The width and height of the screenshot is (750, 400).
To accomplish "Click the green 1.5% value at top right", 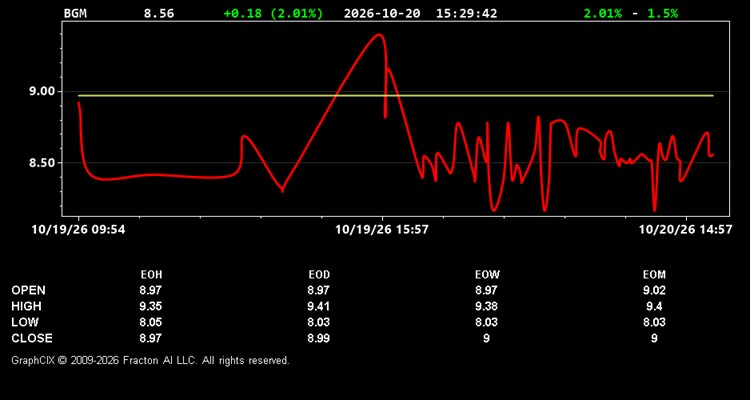I will pos(662,13).
